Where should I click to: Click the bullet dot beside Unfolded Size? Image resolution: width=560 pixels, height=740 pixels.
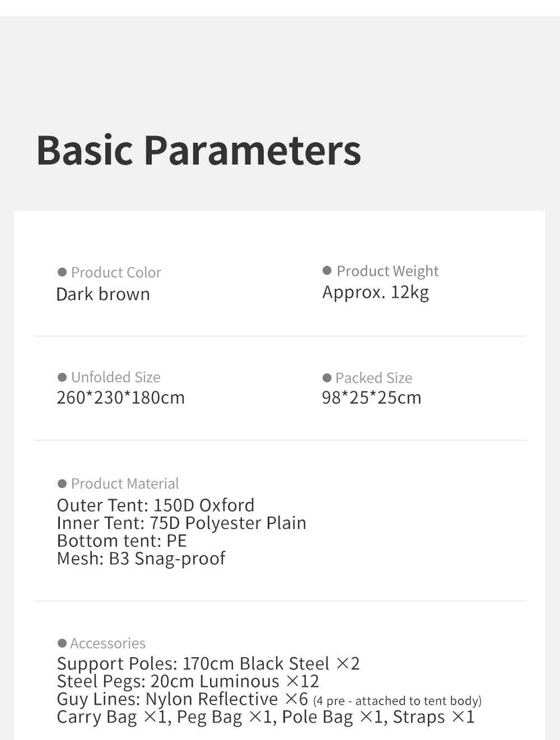click(x=62, y=377)
